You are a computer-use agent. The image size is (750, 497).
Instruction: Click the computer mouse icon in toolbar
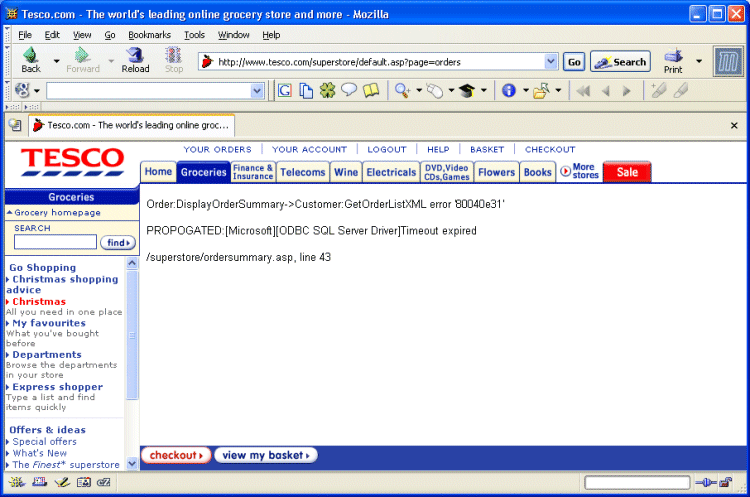tap(434, 90)
